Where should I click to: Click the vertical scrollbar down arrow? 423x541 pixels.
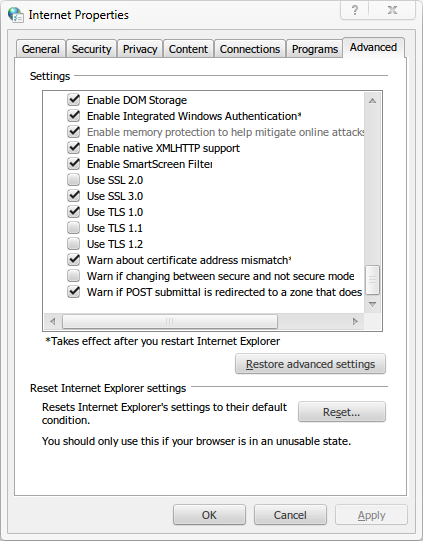372,304
